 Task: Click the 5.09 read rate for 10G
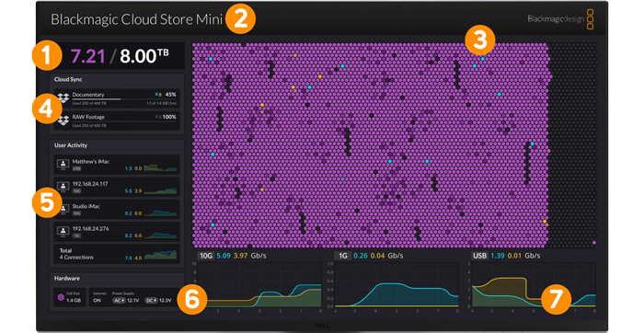[224, 256]
